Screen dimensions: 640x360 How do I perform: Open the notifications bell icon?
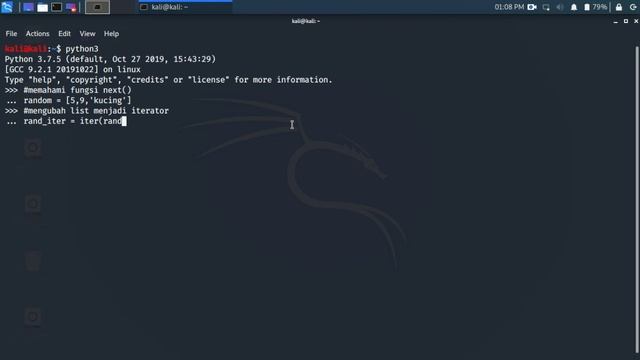pyautogui.click(x=574, y=7)
